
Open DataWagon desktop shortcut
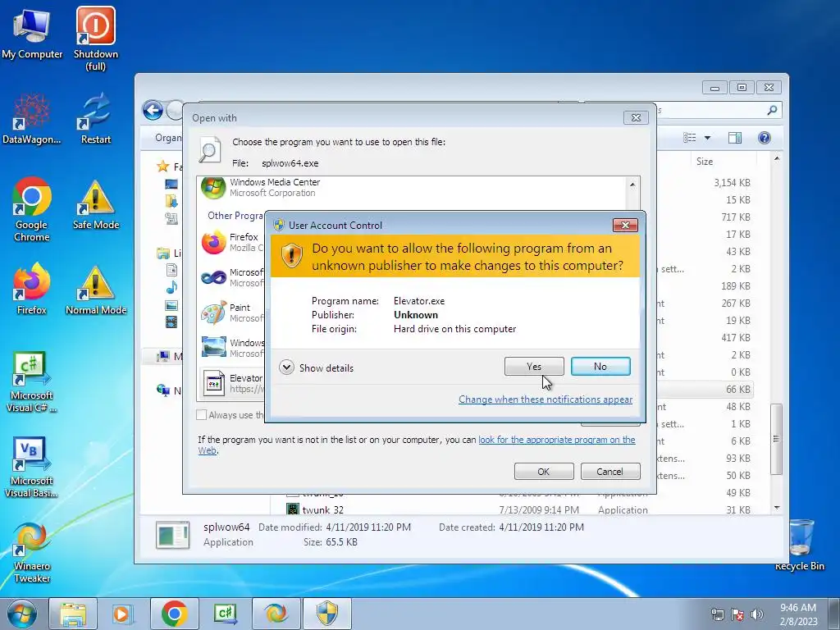pyautogui.click(x=32, y=119)
